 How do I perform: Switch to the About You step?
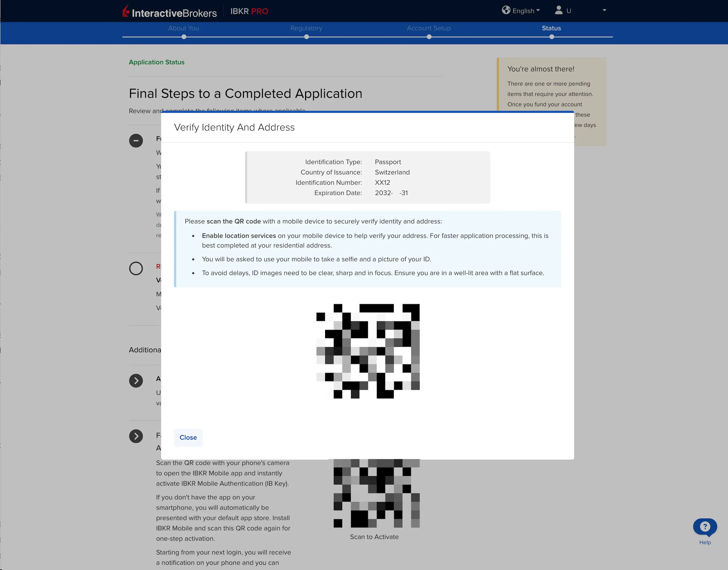tap(184, 28)
